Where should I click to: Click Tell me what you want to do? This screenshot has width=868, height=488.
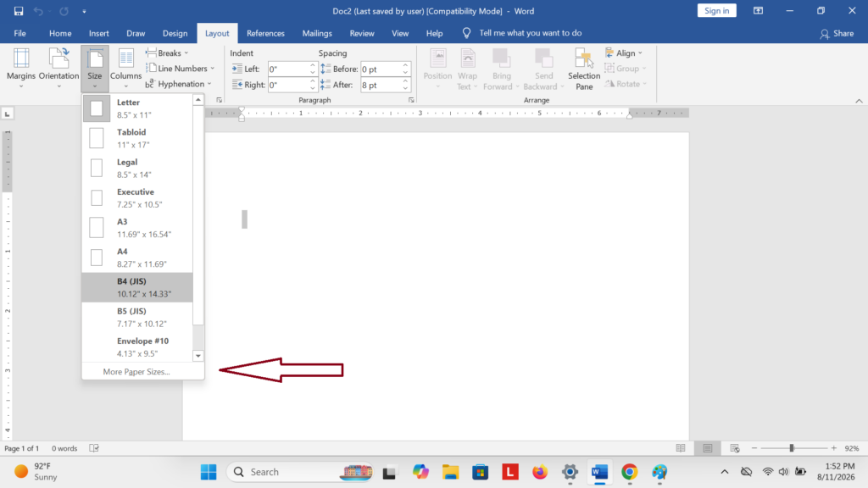coord(530,33)
